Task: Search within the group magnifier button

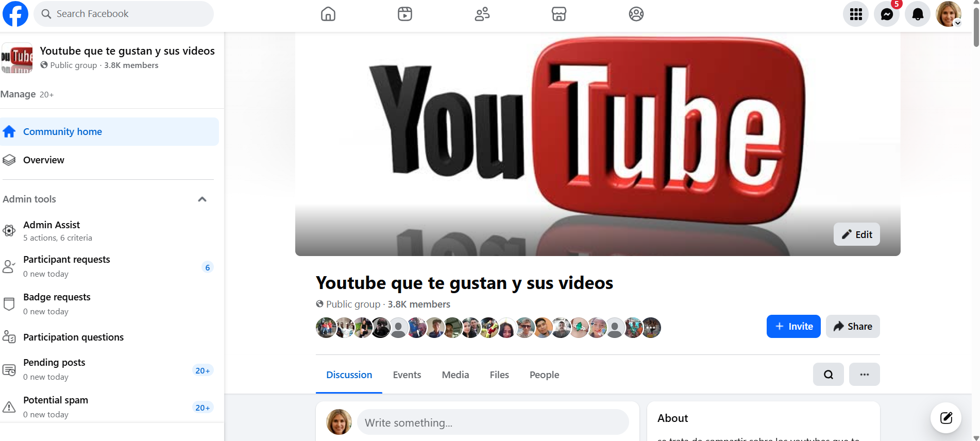Action: pyautogui.click(x=829, y=375)
